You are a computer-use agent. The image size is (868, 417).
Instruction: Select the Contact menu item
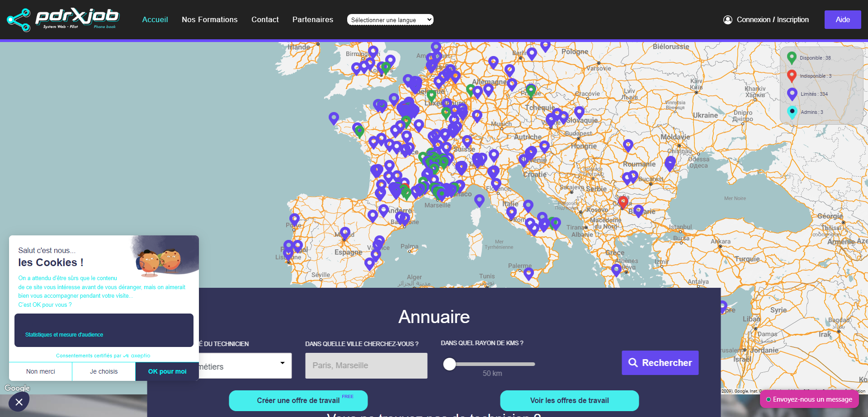[x=265, y=20]
